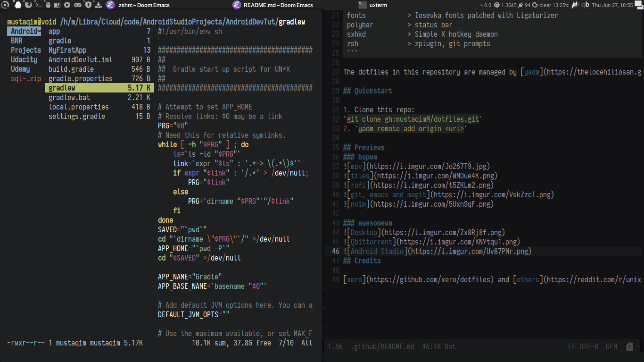Screen dimensions: 644x362
Task: Select build.gradle file in ranger
Action: (x=99, y=69)
